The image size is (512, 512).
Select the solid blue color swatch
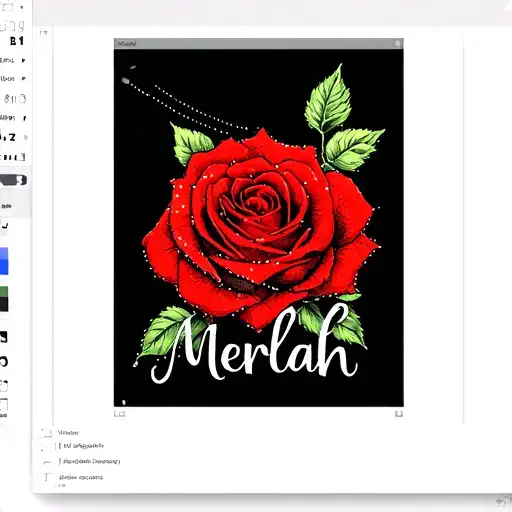tap(4, 267)
